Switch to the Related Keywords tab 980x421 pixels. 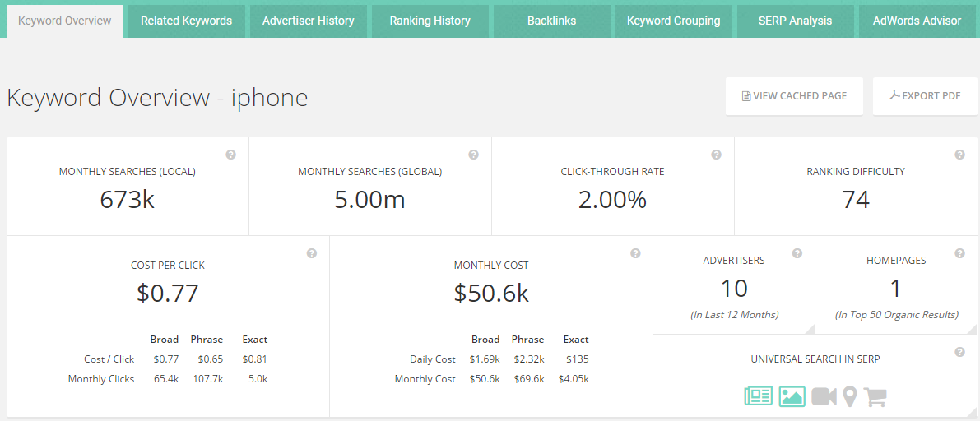coord(186,21)
